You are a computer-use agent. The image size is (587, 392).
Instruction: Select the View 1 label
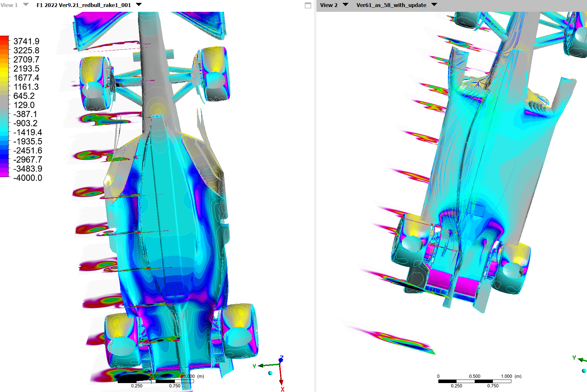click(9, 5)
